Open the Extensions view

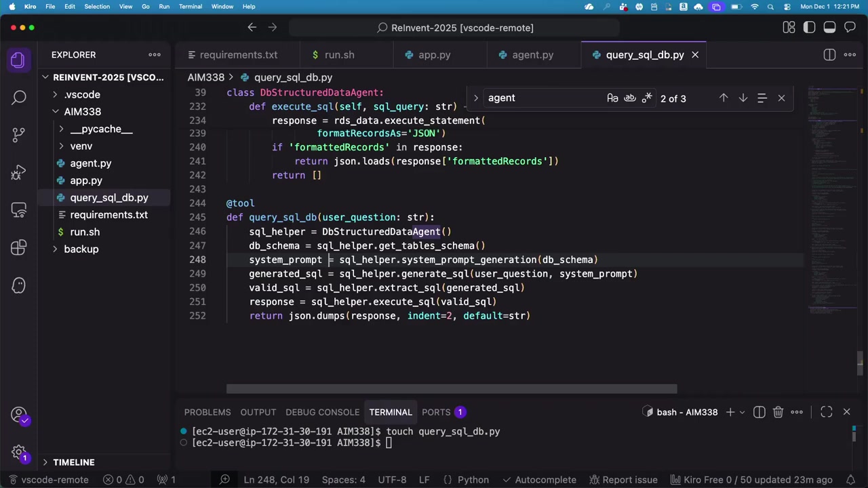[x=18, y=247]
